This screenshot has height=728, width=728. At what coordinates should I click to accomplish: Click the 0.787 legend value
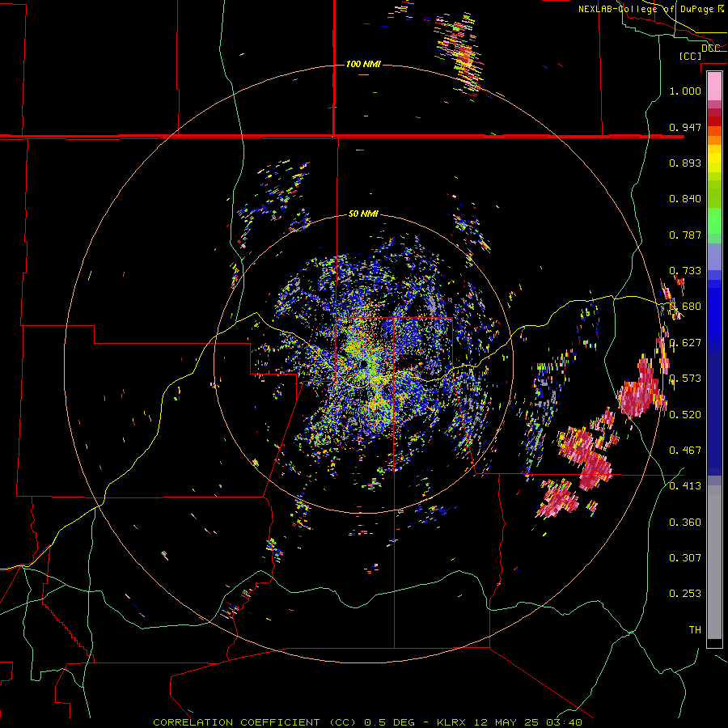685,235
